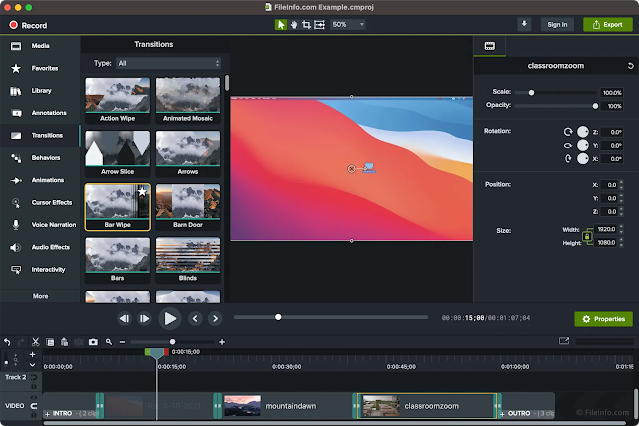Click the download arrow icon
The image size is (639, 426).
(524, 24)
